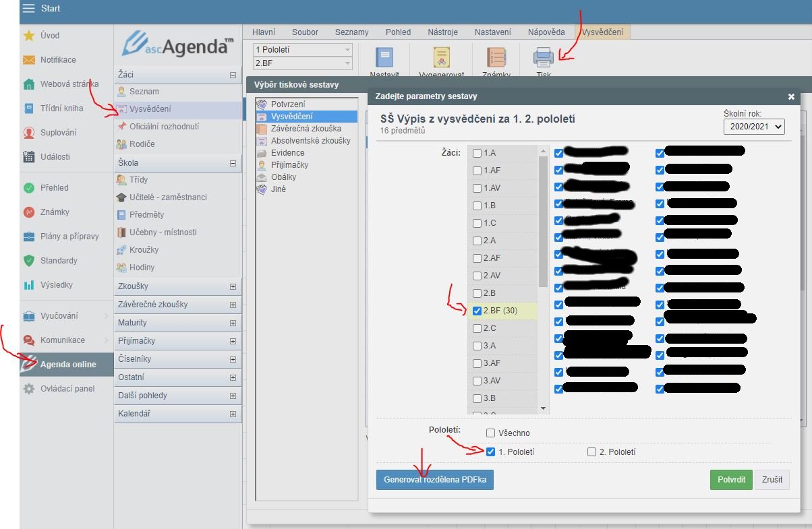
Task: Open the 1 Pololetí dropdown
Action: click(x=302, y=50)
